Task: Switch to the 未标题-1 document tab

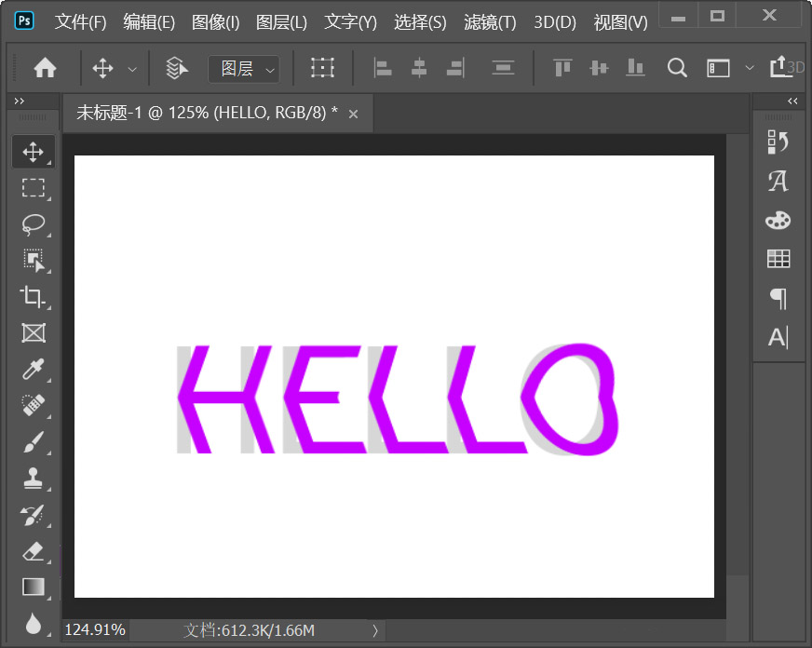Action: coord(205,113)
